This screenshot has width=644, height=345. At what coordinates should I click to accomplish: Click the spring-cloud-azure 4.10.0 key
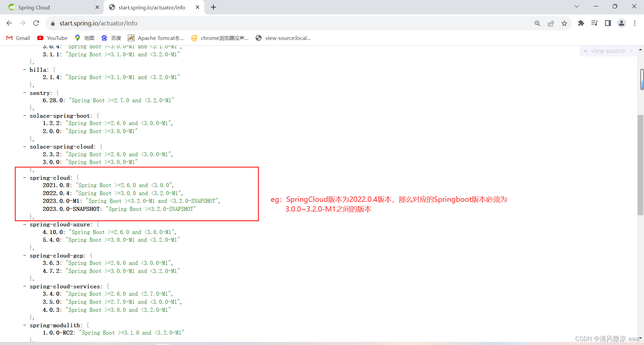tap(53, 232)
